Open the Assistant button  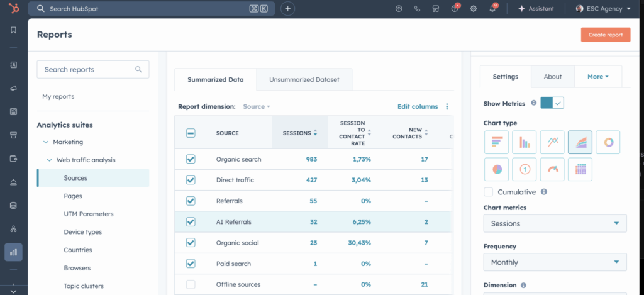pos(536,9)
